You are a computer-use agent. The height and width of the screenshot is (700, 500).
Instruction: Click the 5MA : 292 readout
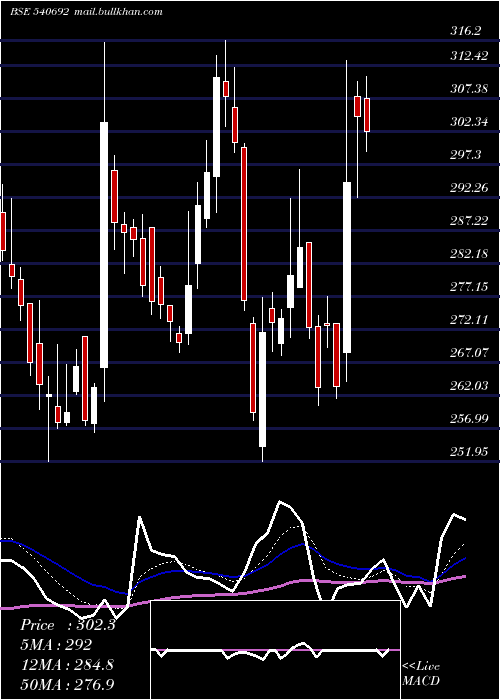56,645
